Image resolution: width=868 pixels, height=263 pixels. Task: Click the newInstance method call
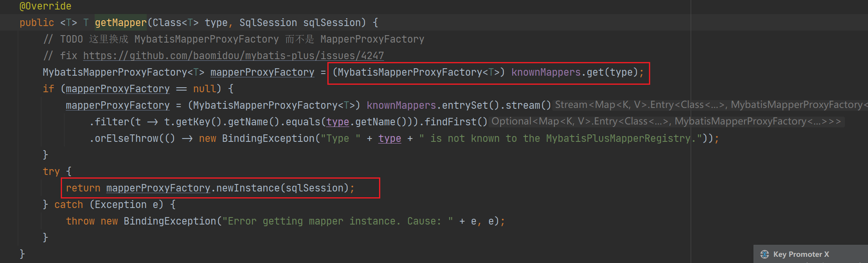248,188
